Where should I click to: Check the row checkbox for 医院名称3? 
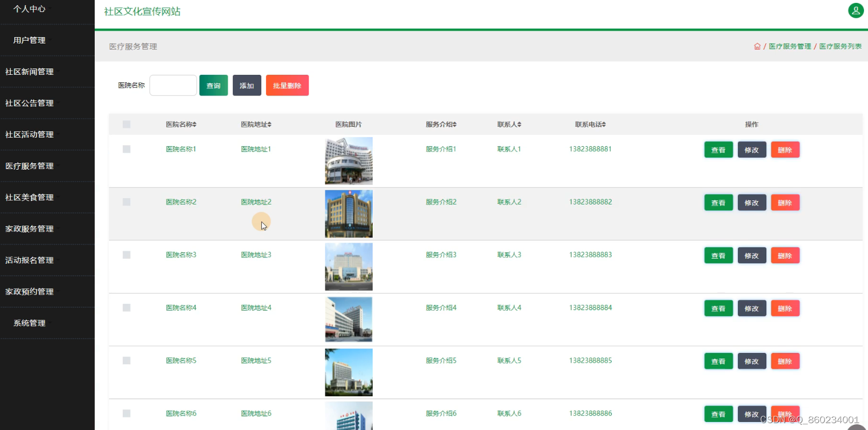(127, 255)
